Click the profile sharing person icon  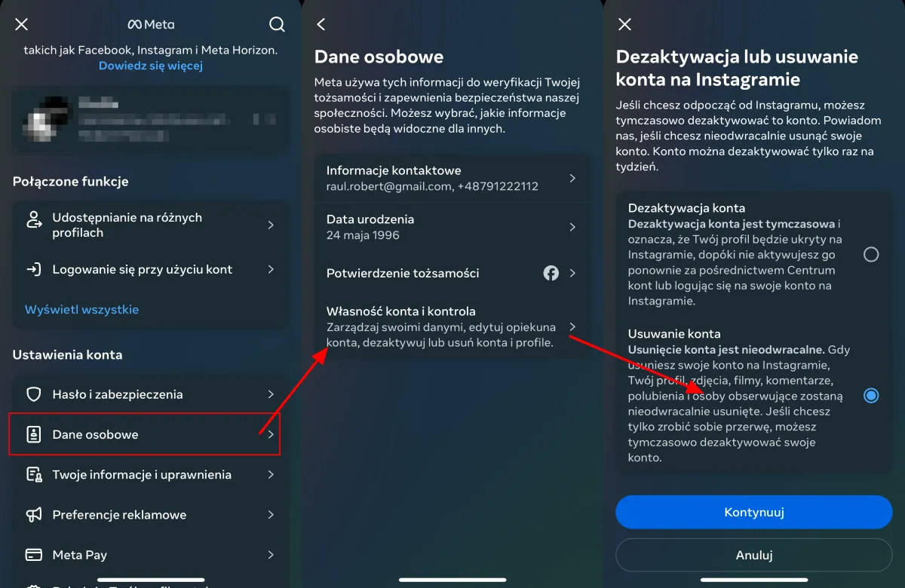pos(33,220)
